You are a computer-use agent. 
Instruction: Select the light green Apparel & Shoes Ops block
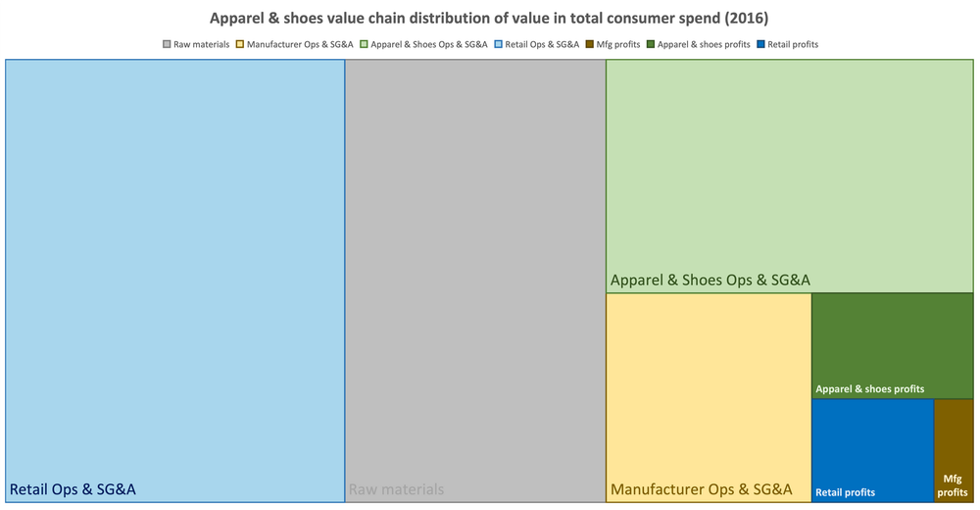(789, 176)
